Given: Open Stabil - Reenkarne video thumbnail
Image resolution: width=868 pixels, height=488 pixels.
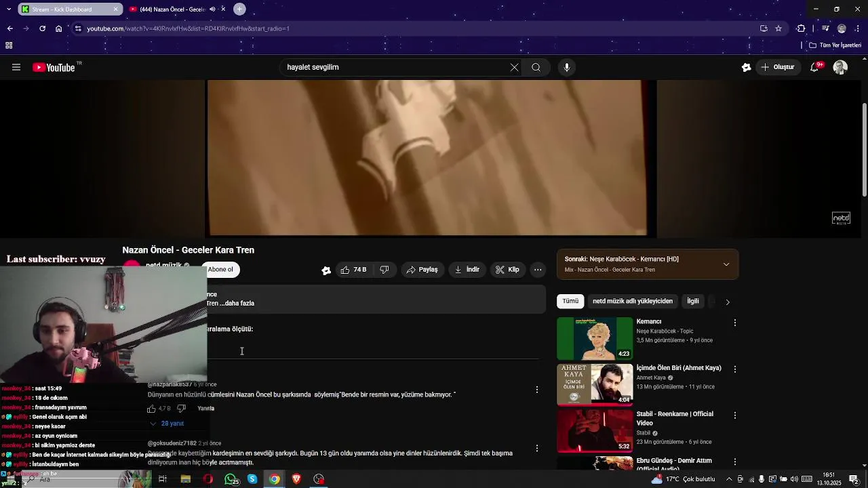Looking at the screenshot, I should click(595, 430).
